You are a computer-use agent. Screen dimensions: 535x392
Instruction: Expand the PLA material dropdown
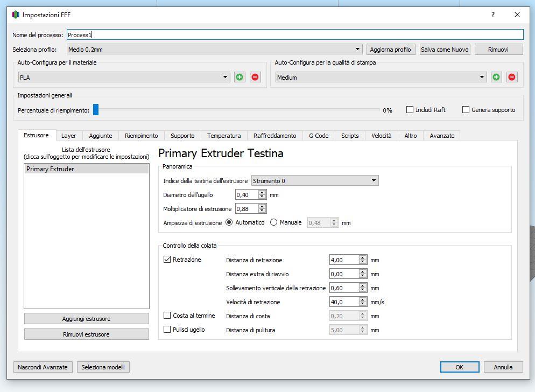(124, 78)
